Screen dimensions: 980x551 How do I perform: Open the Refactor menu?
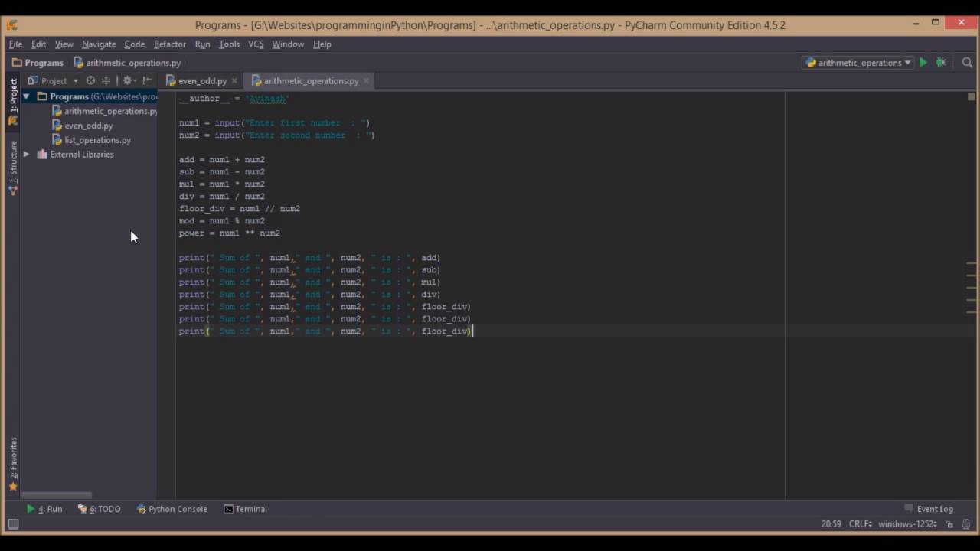170,44
